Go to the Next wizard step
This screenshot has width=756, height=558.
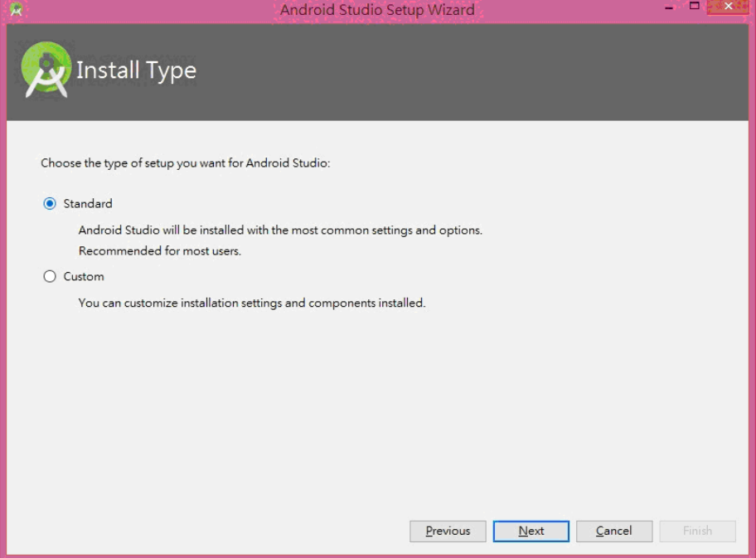[x=531, y=531]
